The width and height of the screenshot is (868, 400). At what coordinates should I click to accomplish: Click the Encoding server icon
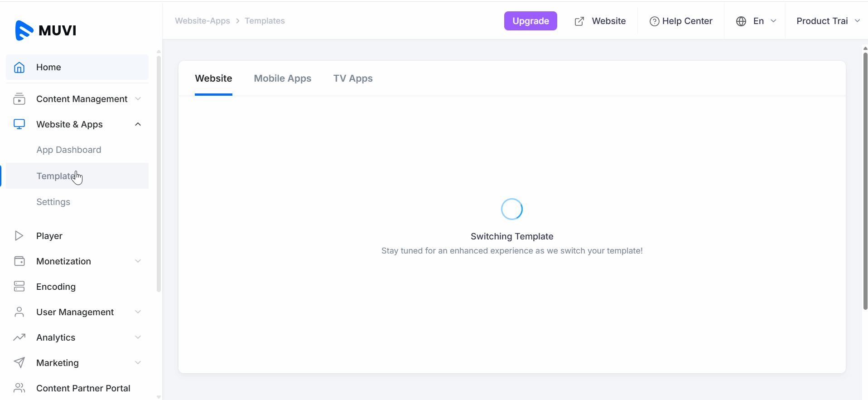[19, 287]
